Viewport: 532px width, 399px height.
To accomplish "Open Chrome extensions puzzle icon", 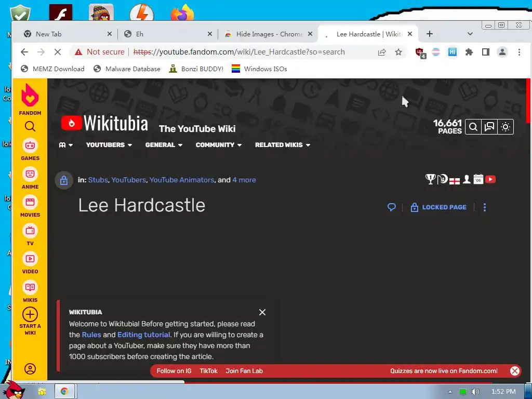I will pyautogui.click(x=469, y=52).
